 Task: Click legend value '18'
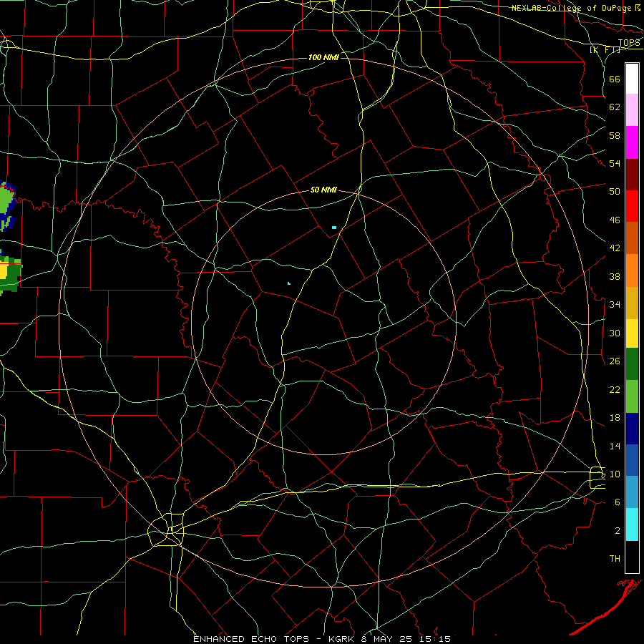(615, 418)
